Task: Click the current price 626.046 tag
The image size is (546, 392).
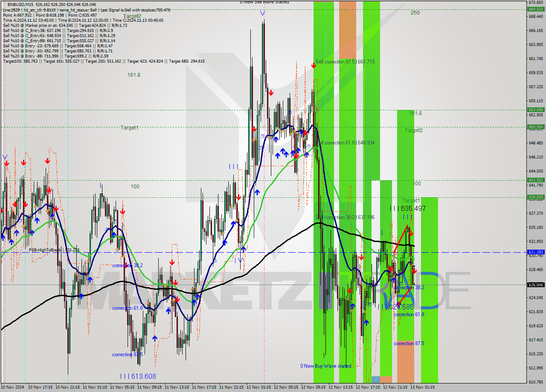Action: tap(535, 285)
